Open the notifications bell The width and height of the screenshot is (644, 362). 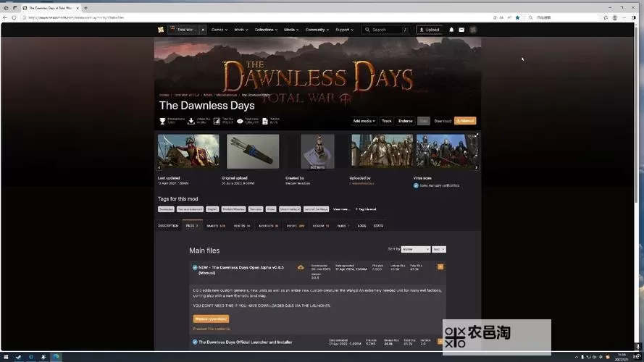point(451,30)
